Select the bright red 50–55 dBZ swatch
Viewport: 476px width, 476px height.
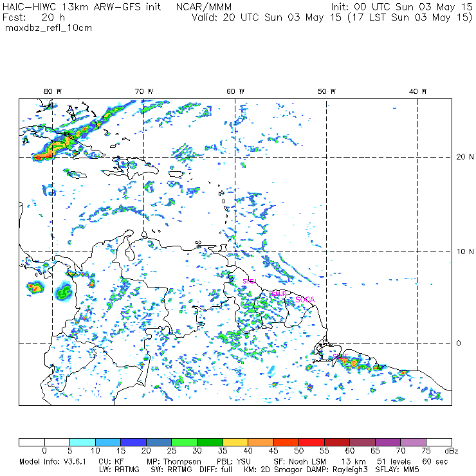tap(311, 442)
